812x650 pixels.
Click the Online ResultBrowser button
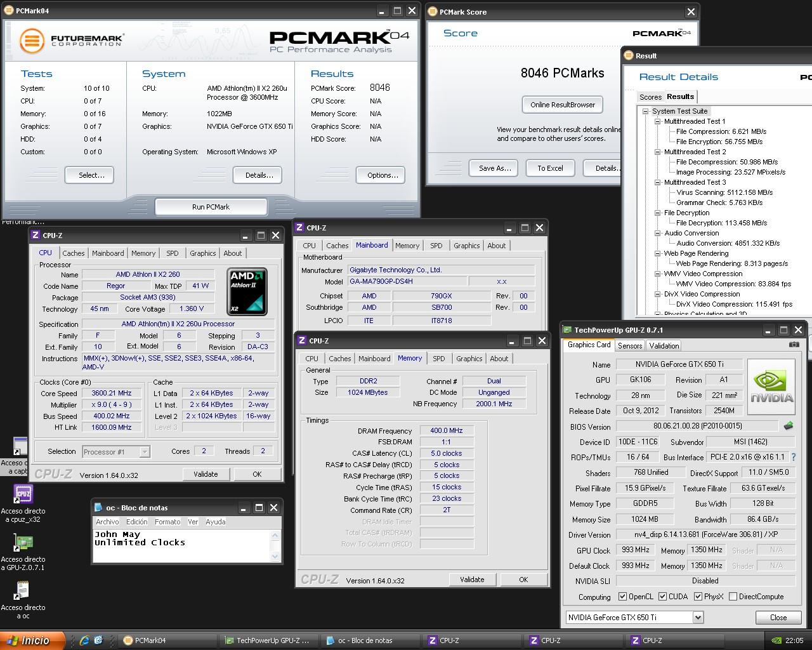click(563, 105)
